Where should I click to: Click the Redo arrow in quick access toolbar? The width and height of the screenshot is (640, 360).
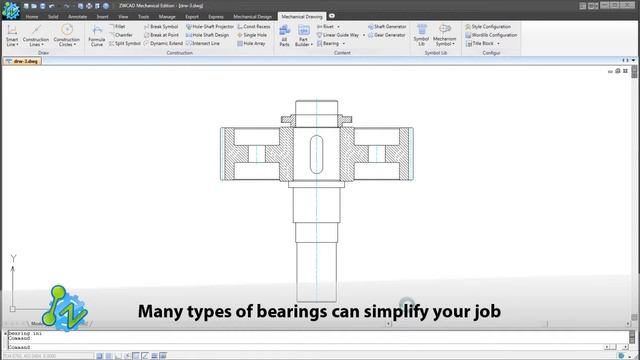coord(66,6)
